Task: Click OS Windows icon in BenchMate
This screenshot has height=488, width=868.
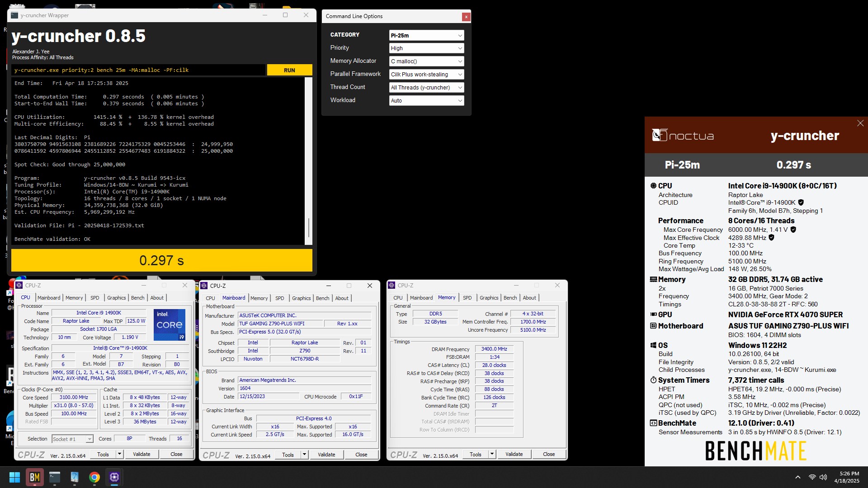Action: pos(653,345)
